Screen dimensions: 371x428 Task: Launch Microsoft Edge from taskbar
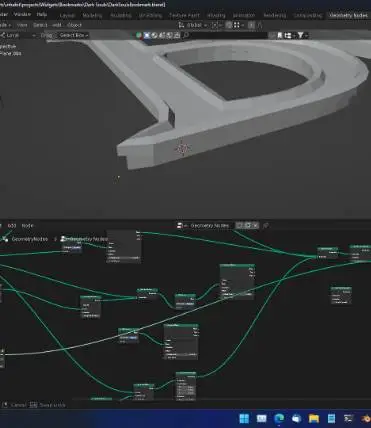tap(279, 419)
